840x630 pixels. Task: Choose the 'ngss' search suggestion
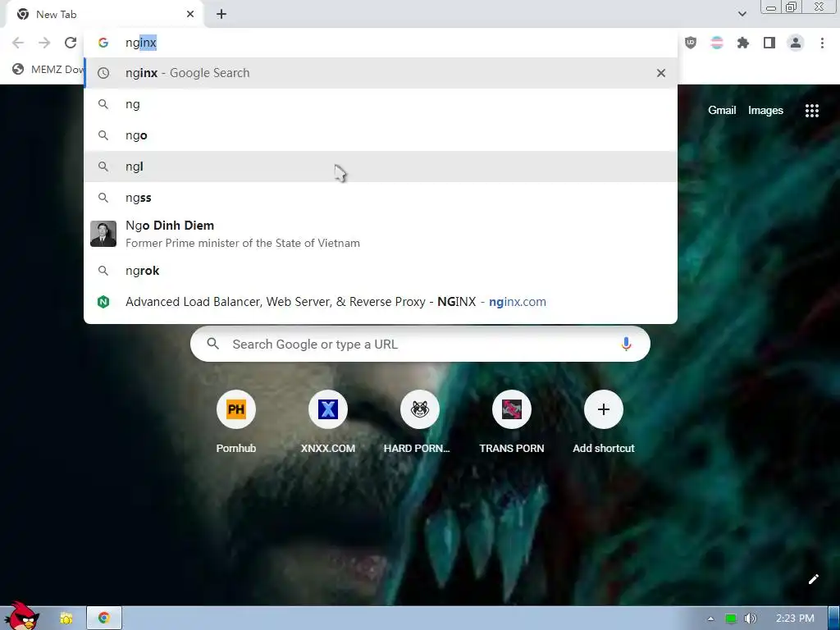[381, 198]
